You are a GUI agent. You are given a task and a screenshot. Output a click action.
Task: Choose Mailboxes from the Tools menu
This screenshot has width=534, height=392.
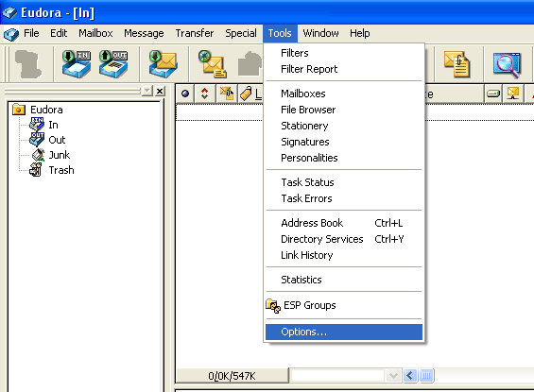coord(344,94)
